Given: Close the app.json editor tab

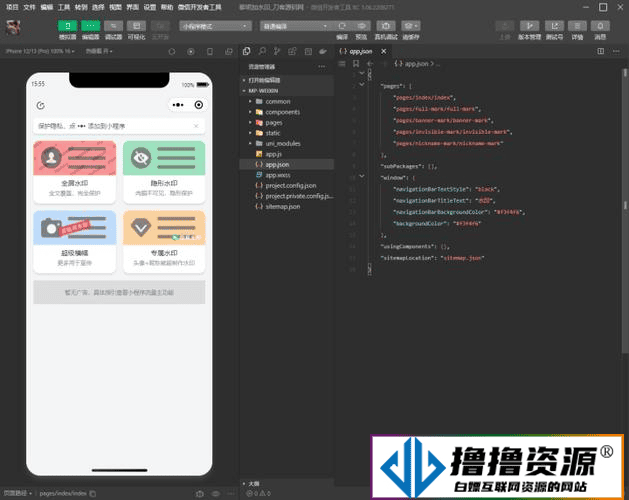Looking at the screenshot, I should [x=383, y=51].
